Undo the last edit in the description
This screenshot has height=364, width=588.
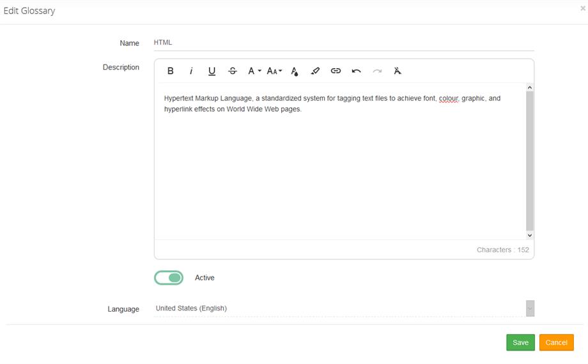click(357, 71)
